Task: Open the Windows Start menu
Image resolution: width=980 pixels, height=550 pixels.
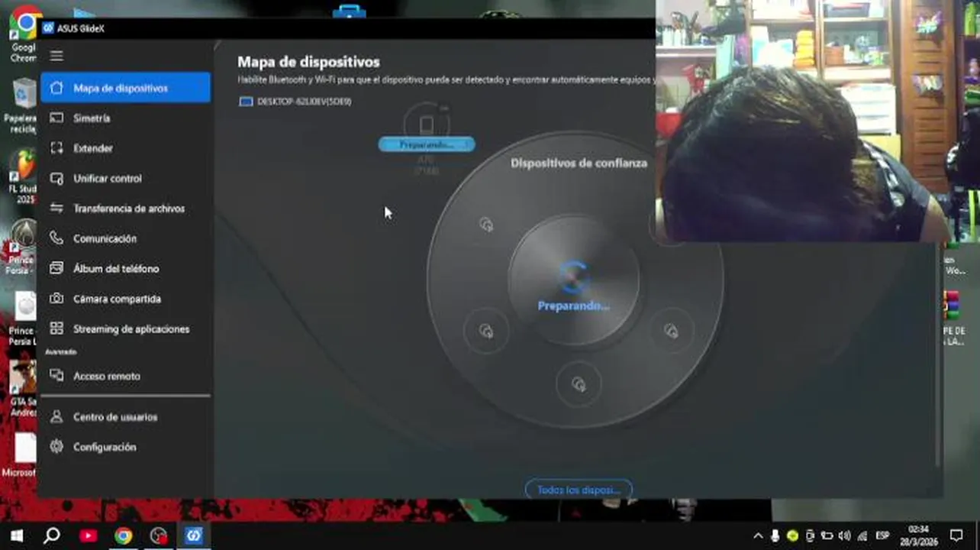Action: pos(16,535)
